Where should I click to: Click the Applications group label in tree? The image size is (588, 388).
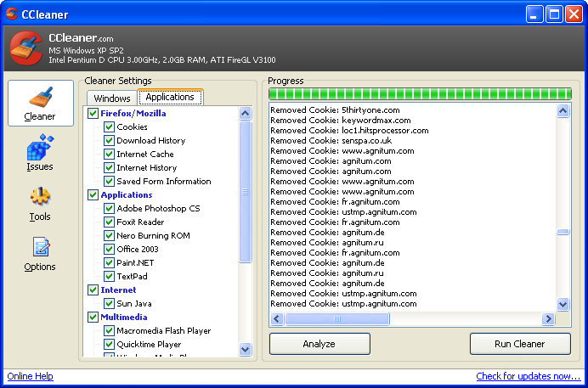tap(127, 194)
